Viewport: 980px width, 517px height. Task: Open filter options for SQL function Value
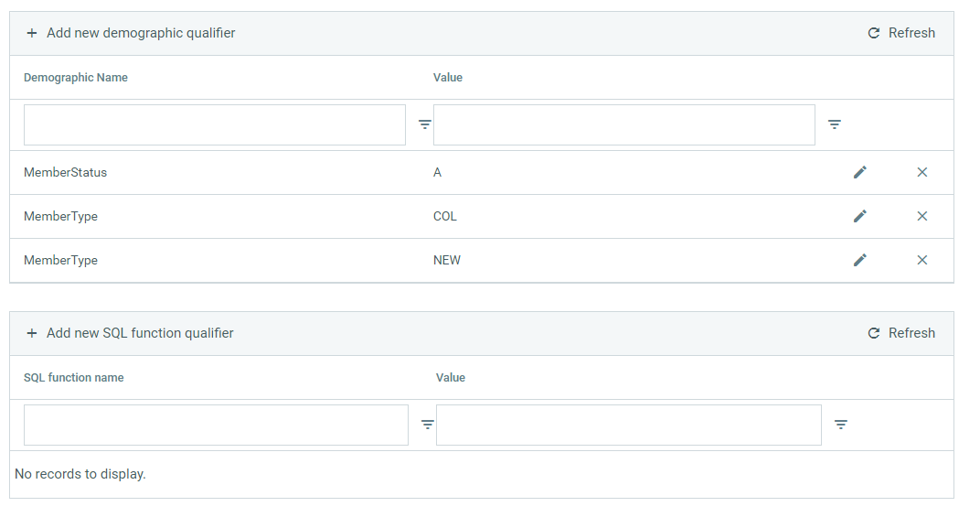[x=841, y=425]
